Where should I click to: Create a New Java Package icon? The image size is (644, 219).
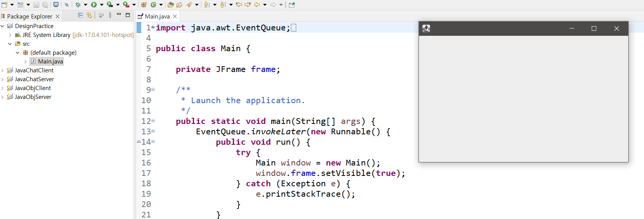pos(144,5)
